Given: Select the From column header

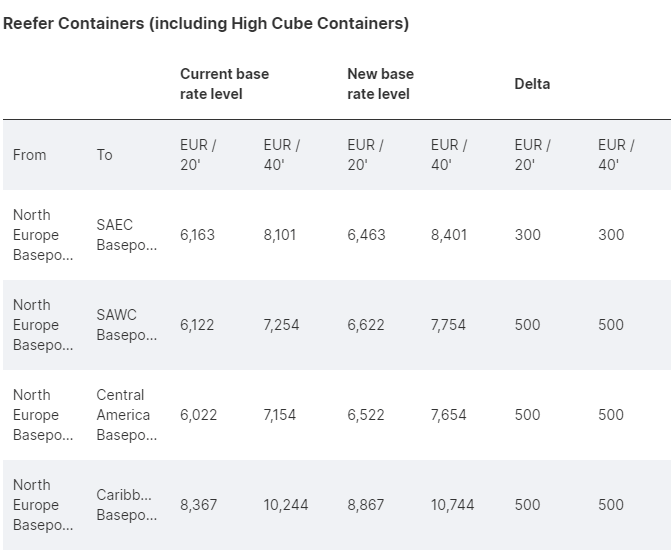Looking at the screenshot, I should [x=30, y=155].
